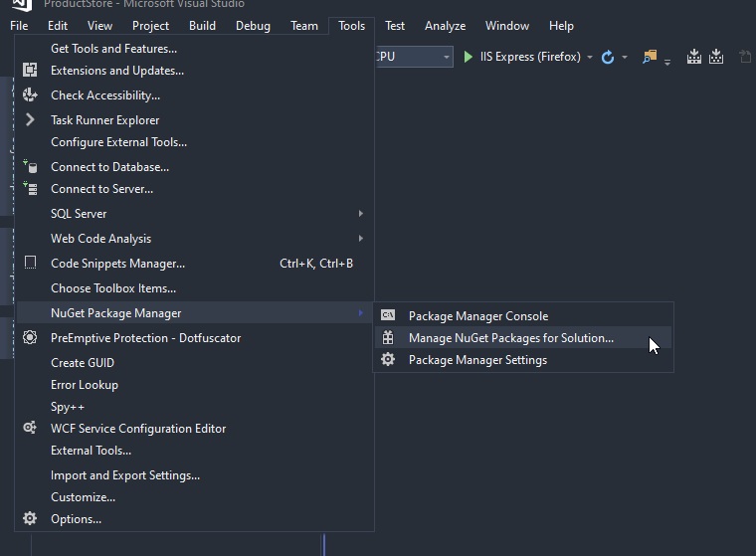Image resolution: width=756 pixels, height=556 pixels.
Task: Launch Spy++
Action: [x=195, y=407]
